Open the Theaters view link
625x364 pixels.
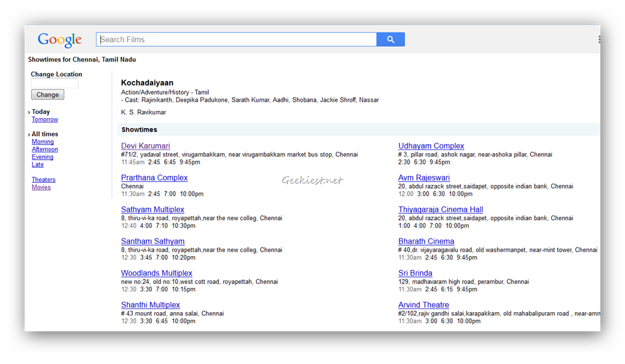pos(43,180)
